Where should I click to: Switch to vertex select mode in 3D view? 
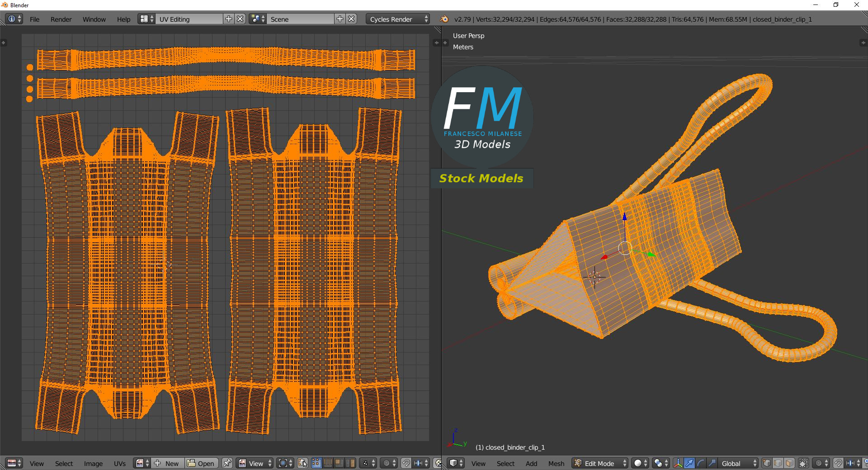click(767, 463)
